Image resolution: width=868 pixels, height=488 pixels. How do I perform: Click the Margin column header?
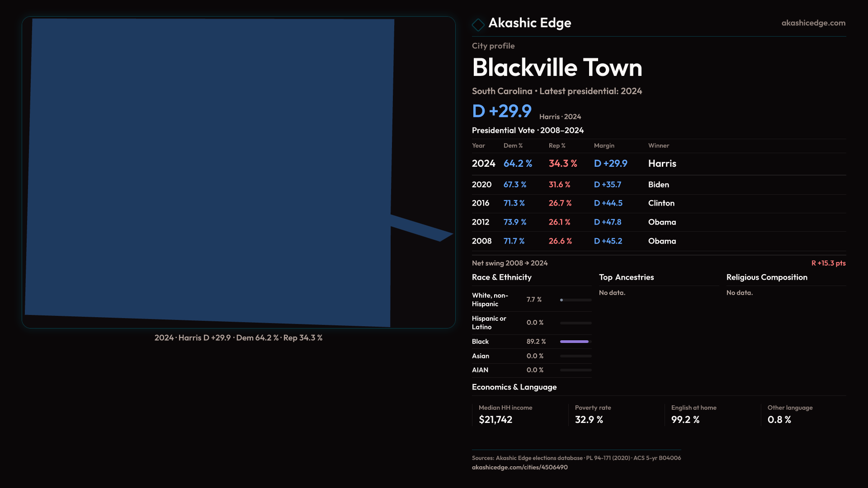pos(604,145)
